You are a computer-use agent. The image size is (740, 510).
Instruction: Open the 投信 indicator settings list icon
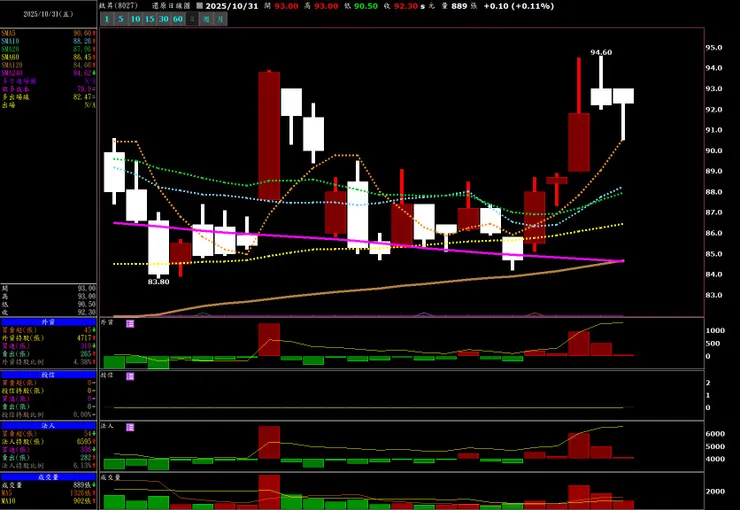[x=130, y=376]
